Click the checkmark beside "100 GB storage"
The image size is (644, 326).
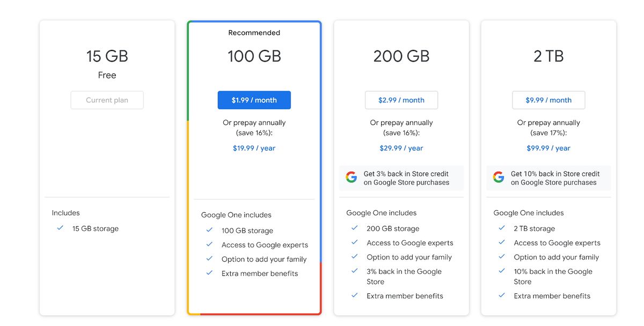point(209,231)
